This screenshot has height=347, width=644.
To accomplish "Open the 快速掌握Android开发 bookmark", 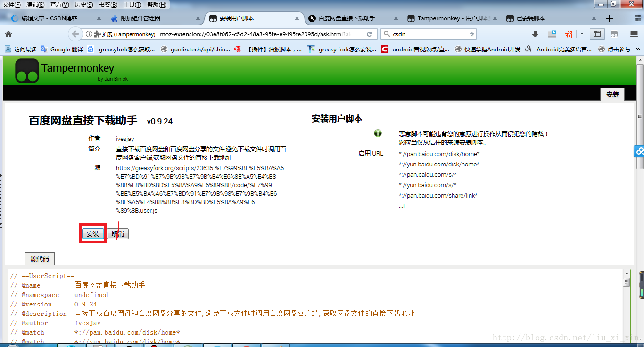I will (488, 49).
